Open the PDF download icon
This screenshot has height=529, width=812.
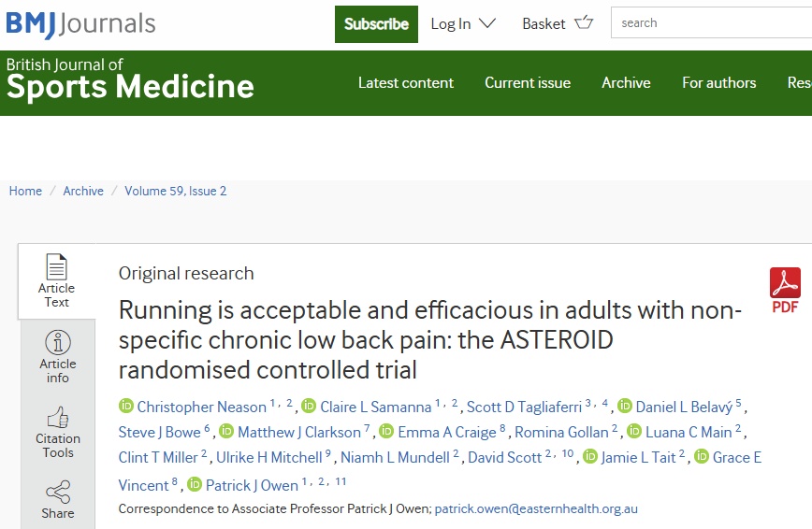tap(785, 282)
